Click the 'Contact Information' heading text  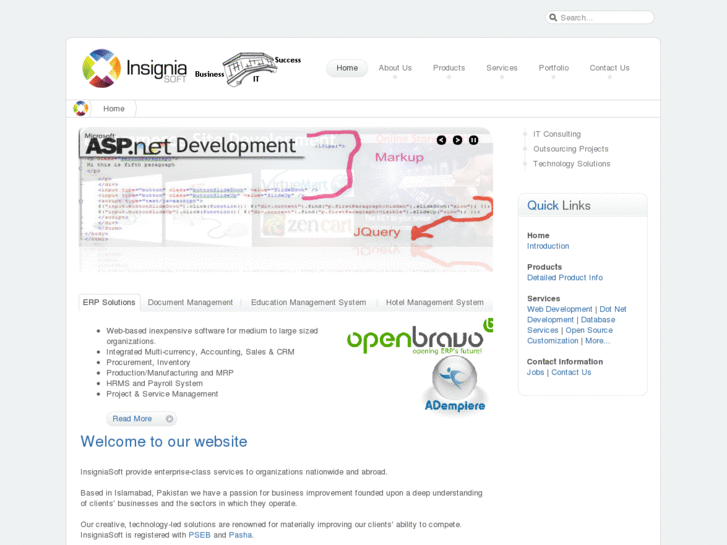coord(565,362)
